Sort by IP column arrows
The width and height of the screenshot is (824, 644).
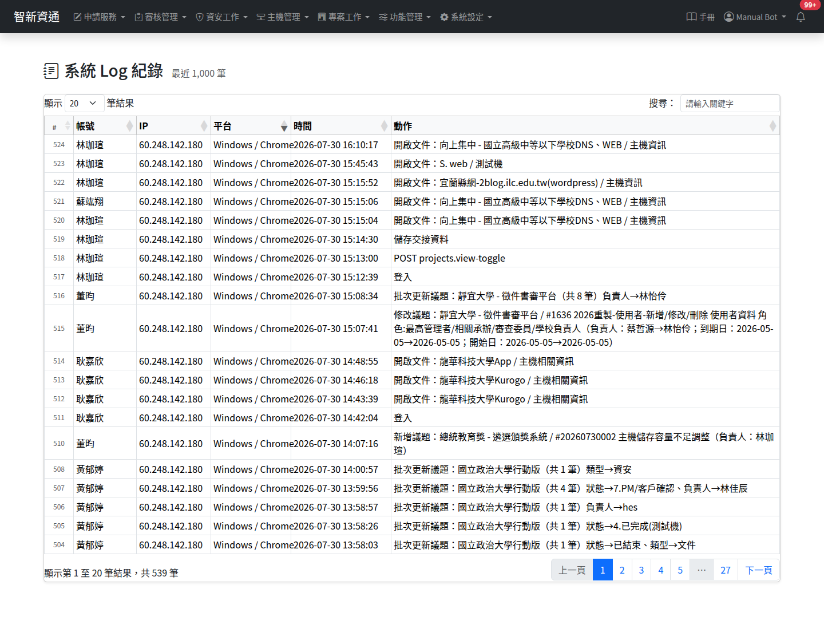point(204,126)
